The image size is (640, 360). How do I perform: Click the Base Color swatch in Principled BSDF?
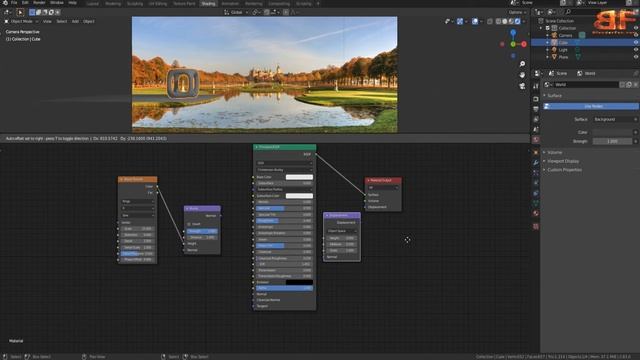[299, 177]
